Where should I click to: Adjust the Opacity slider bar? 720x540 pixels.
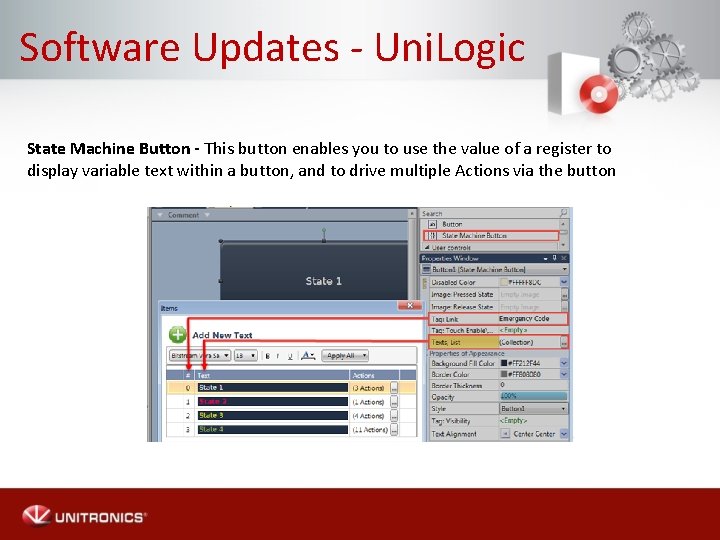pos(533,396)
